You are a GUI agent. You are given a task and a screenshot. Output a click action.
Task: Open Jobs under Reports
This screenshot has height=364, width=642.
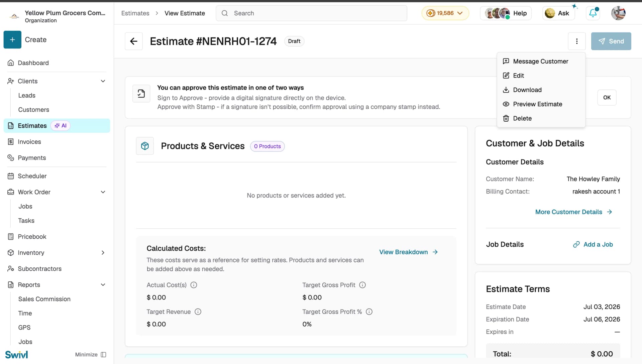click(25, 342)
